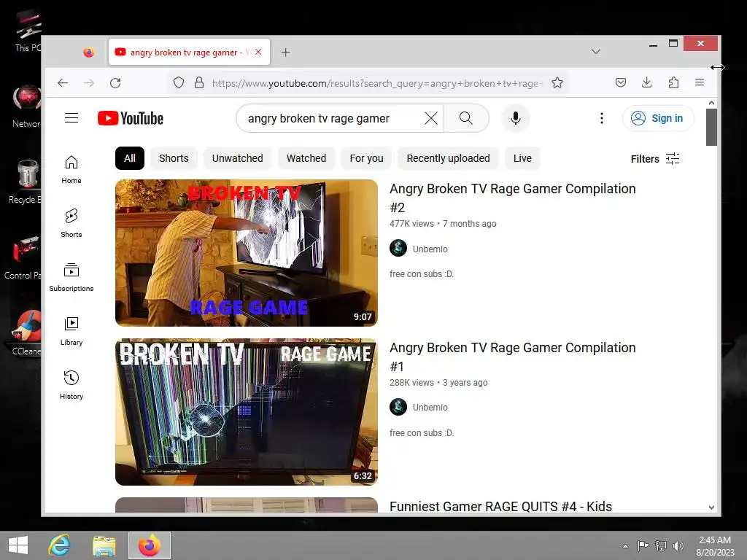Open YouTube settings three-dot menu
The image size is (747, 560).
pyautogui.click(x=602, y=118)
